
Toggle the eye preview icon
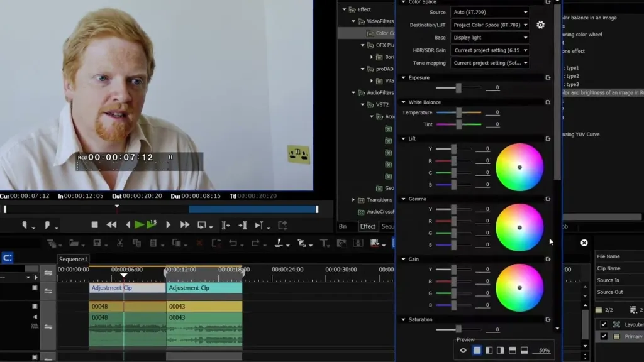463,351
